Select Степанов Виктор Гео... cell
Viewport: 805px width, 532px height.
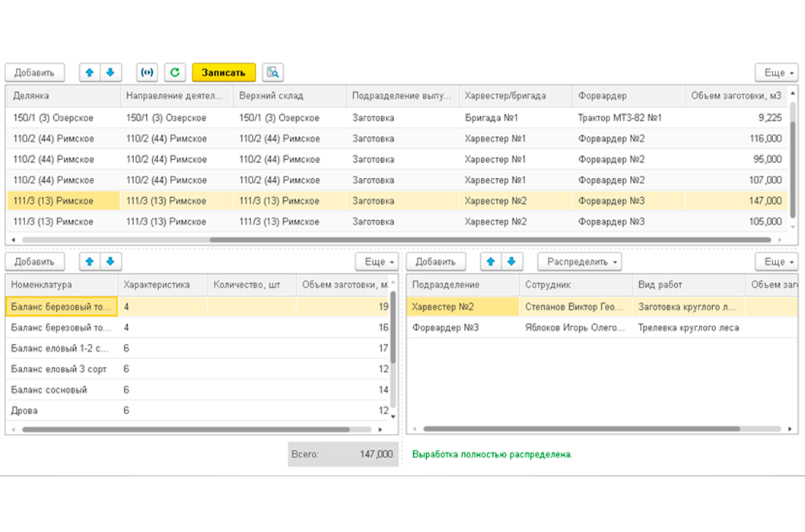point(575,307)
